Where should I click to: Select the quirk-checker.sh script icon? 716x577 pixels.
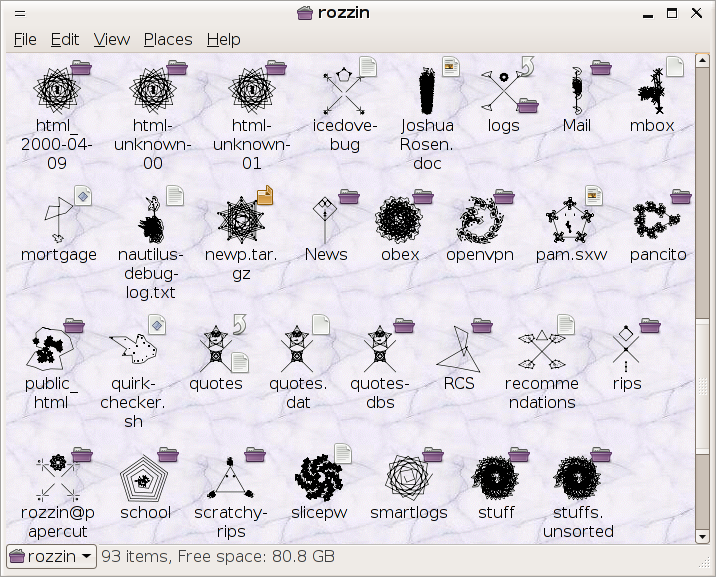pos(134,348)
